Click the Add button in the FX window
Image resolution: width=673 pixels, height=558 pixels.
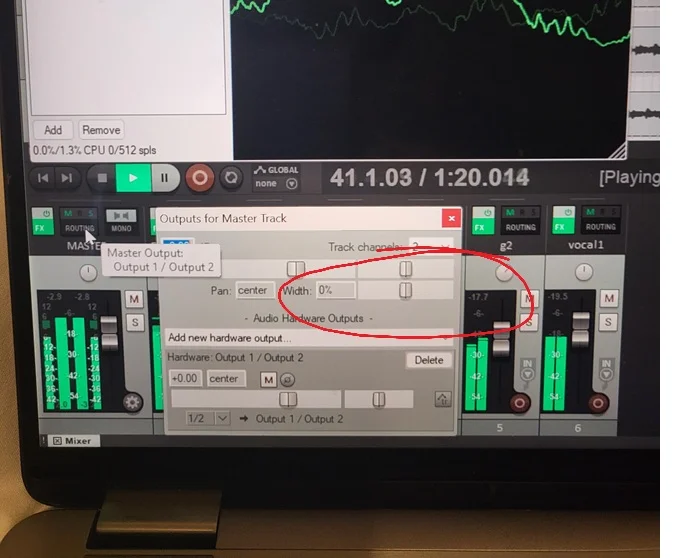point(53,130)
